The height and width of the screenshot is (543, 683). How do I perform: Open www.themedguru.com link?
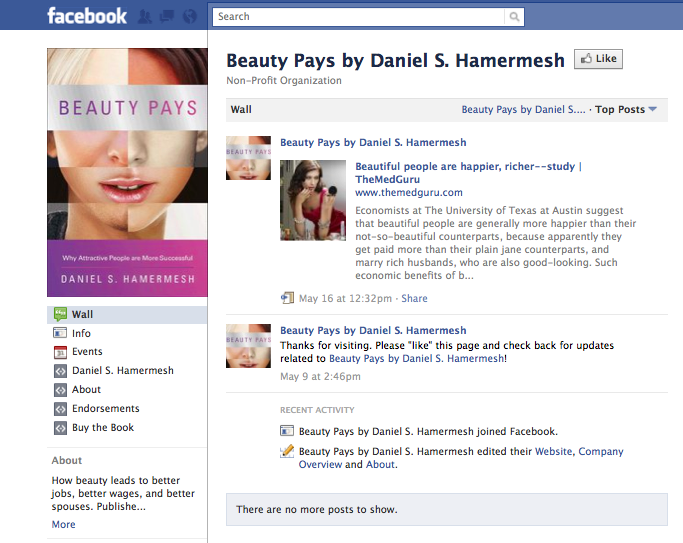click(x=409, y=192)
